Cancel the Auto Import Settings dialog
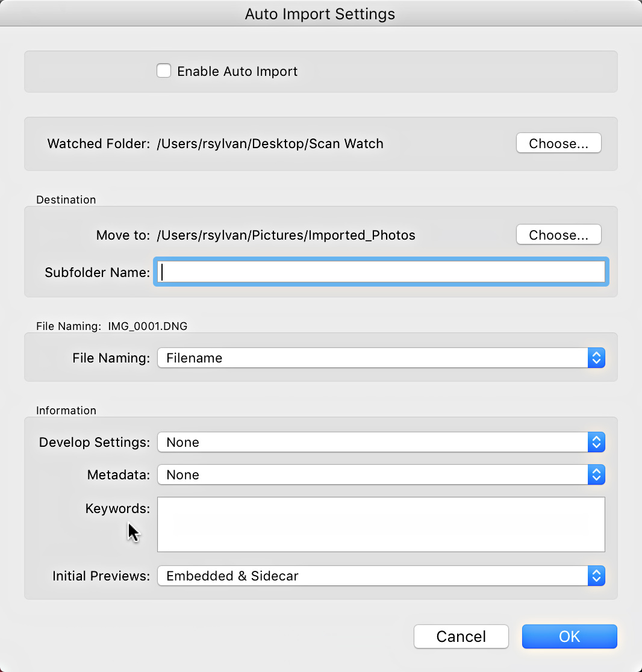 tap(461, 636)
